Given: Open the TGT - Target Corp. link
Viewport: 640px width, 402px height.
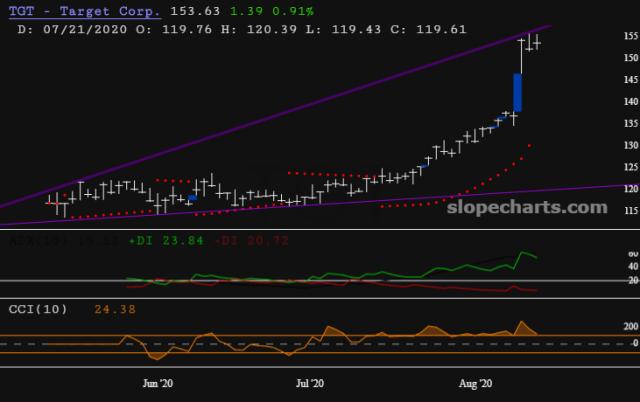Looking at the screenshot, I should (x=84, y=11).
